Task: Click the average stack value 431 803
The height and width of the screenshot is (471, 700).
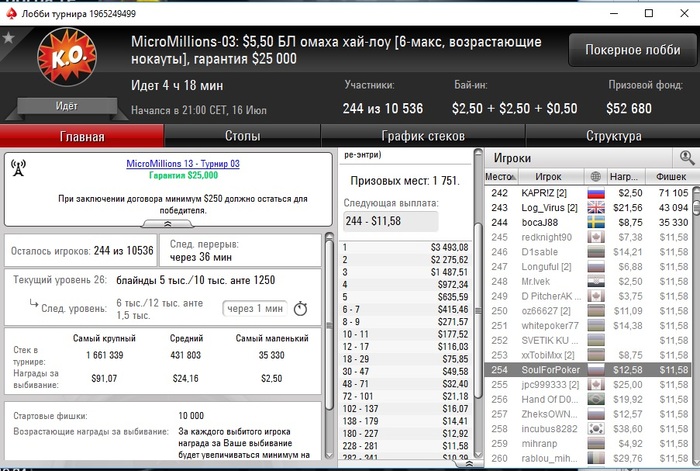Action: tap(186, 355)
